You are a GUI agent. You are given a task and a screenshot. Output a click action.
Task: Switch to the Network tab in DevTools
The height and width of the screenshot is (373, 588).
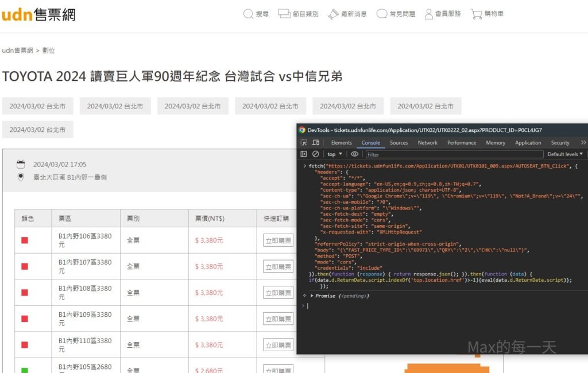tap(427, 143)
